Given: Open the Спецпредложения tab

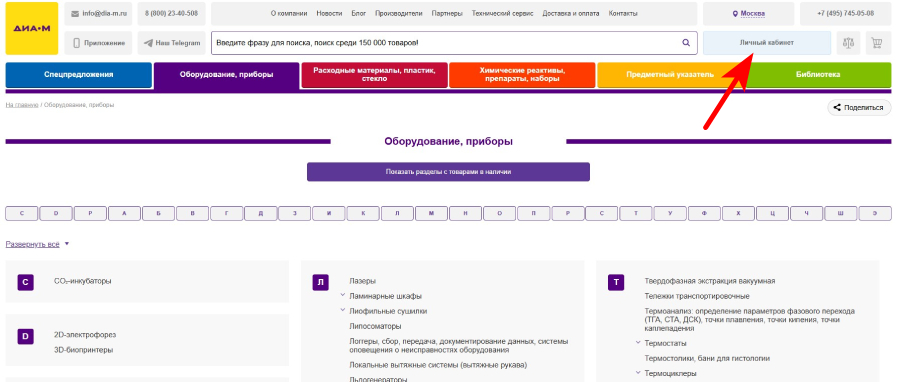Looking at the screenshot, I should [x=79, y=75].
